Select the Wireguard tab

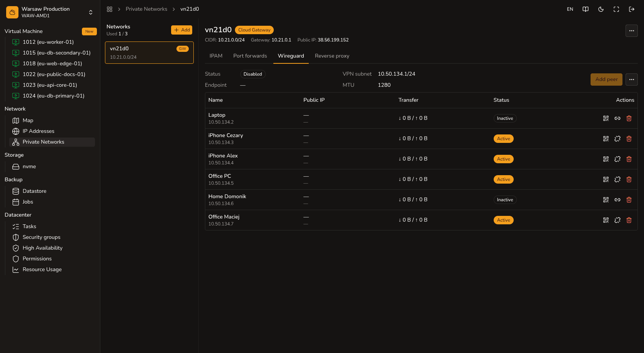291,56
